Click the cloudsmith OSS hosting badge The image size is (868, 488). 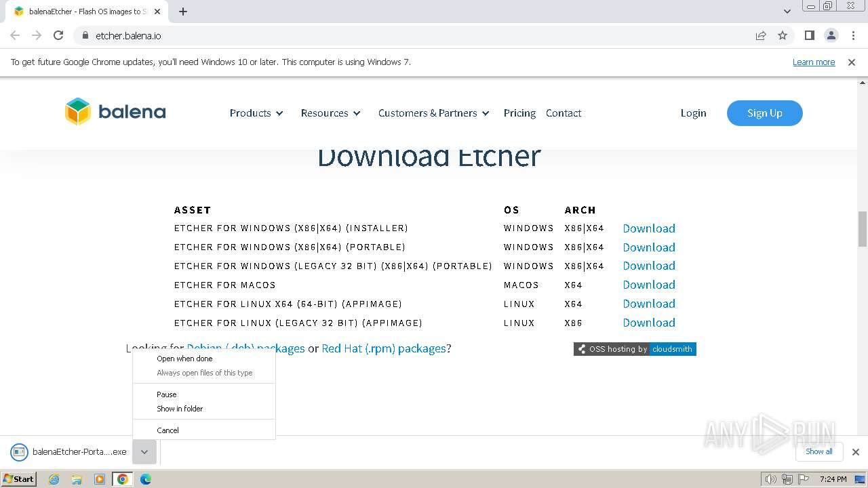coord(635,349)
